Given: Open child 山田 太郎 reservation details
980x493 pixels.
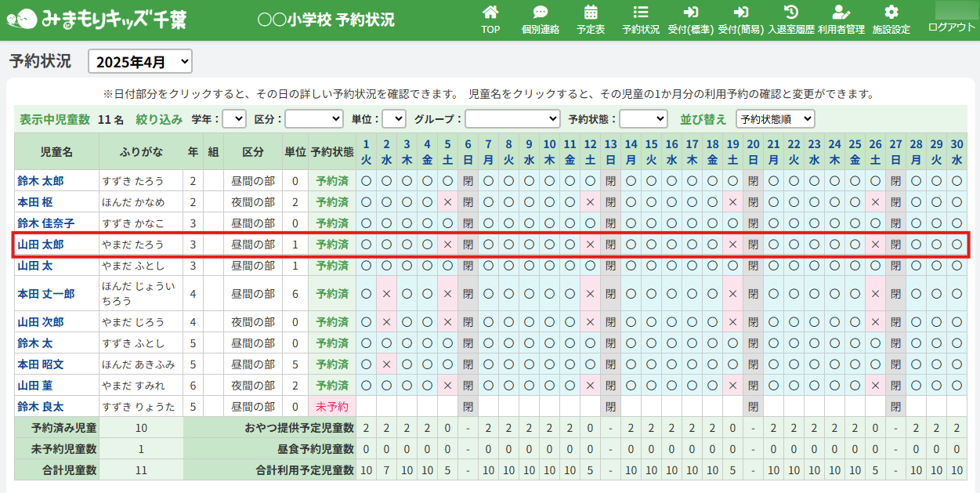Looking at the screenshot, I should click(41, 245).
